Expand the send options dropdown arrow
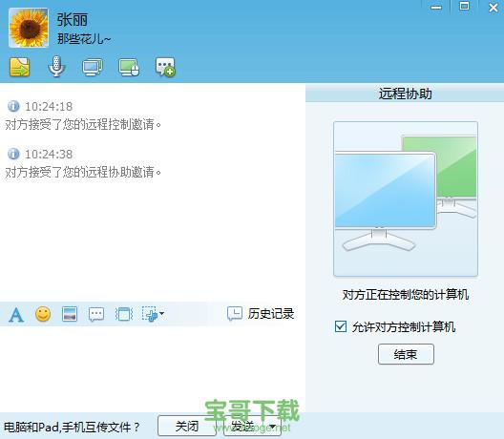 coord(273,427)
